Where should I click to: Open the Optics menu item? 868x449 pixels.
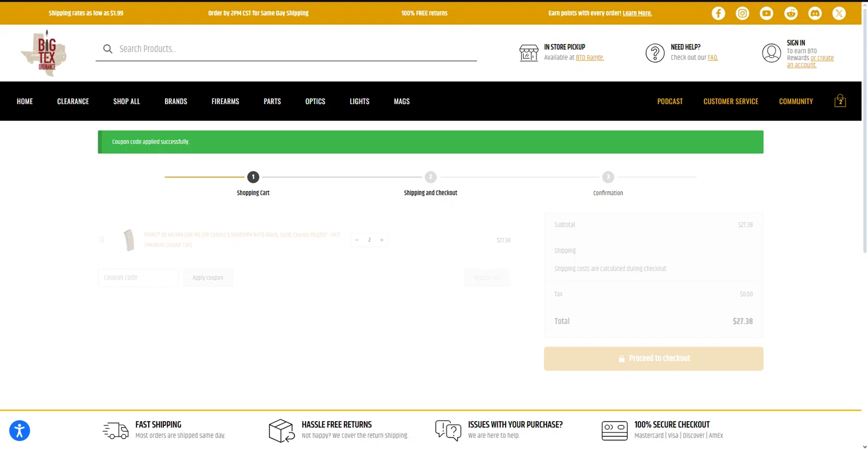coord(315,101)
